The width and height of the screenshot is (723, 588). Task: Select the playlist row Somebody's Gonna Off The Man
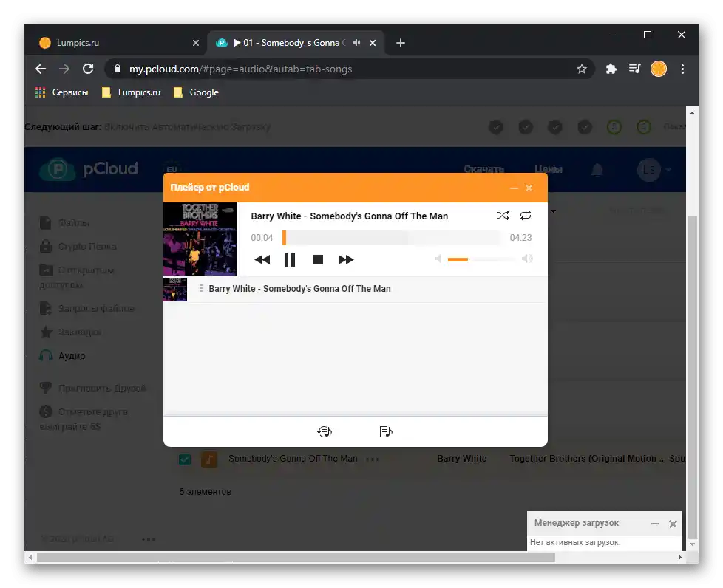point(356,289)
